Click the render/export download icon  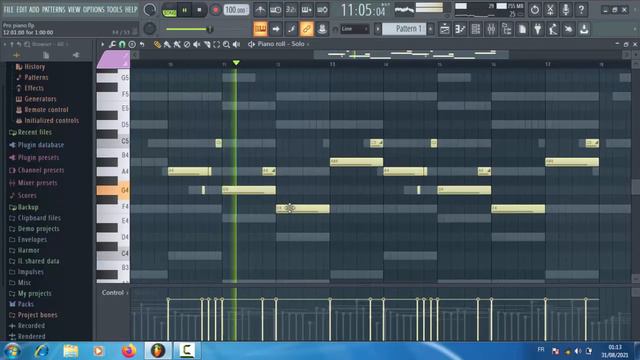(584, 29)
